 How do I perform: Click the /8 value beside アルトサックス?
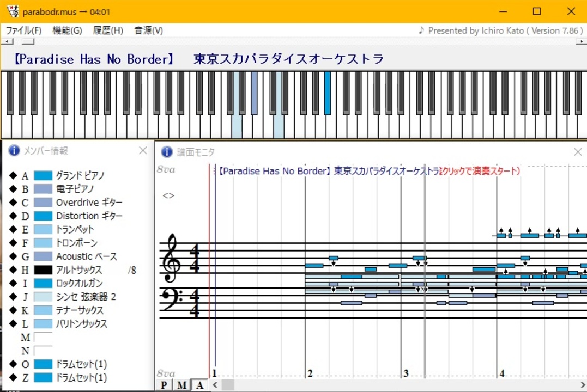pyautogui.click(x=132, y=269)
